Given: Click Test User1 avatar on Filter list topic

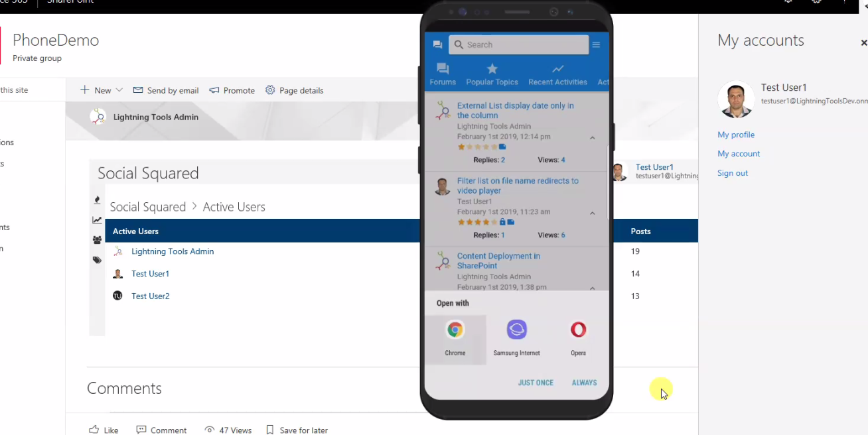Looking at the screenshot, I should pyautogui.click(x=443, y=186).
